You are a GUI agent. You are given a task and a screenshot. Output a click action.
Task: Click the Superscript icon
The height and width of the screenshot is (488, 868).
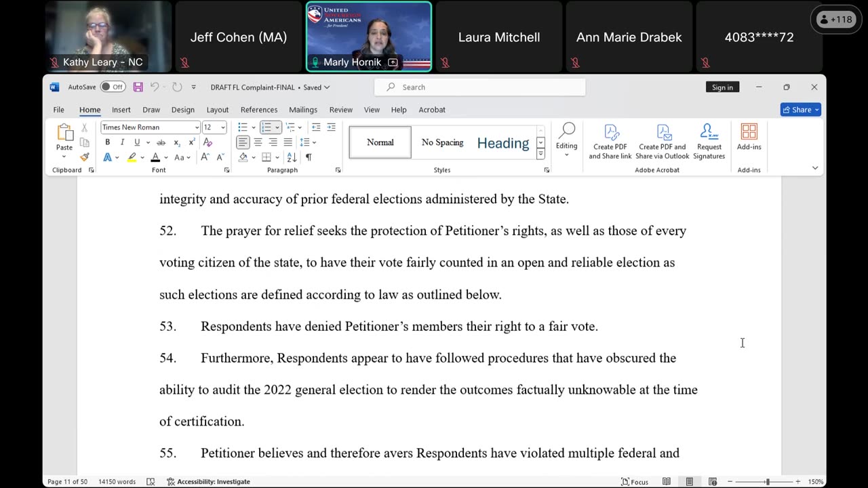[x=192, y=142]
